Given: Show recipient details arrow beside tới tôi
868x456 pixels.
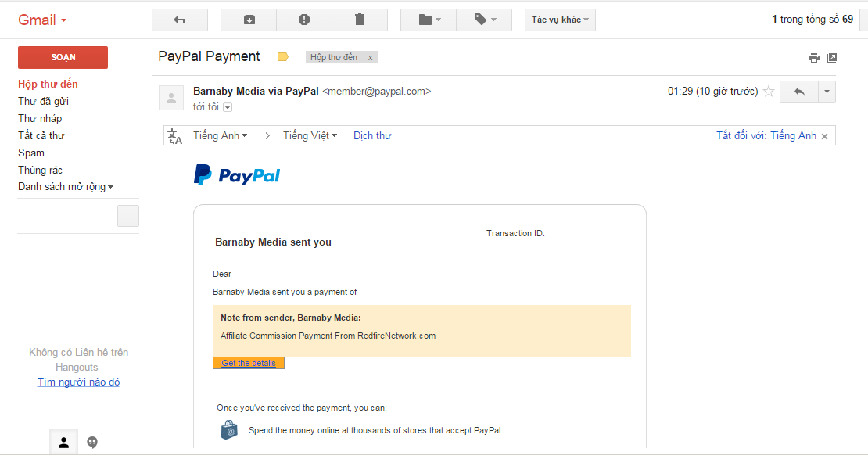Looking at the screenshot, I should point(228,107).
